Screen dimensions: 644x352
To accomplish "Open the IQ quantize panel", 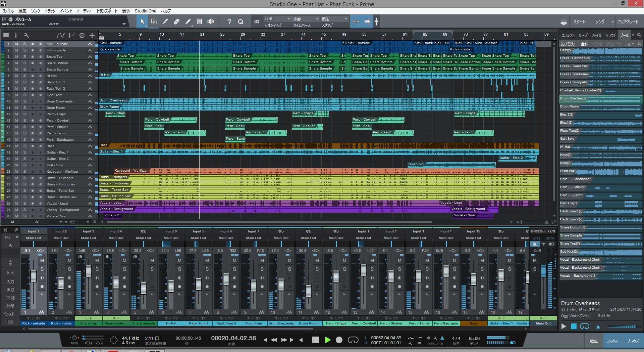I will tap(257, 21).
